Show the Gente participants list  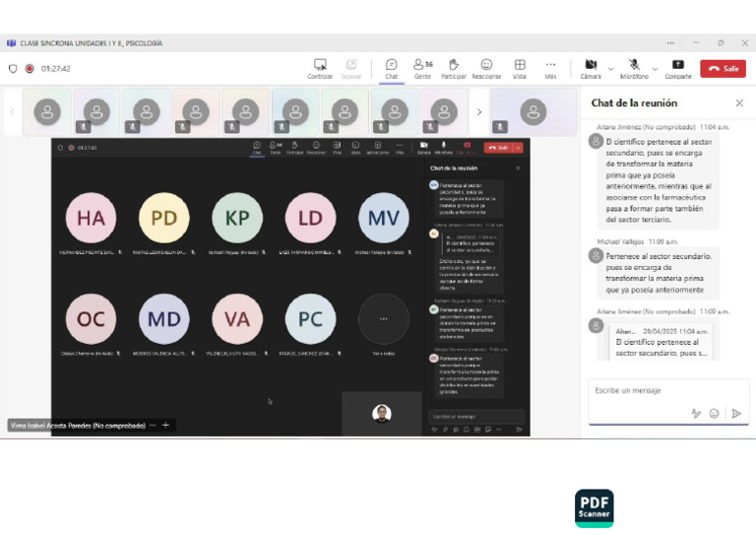tap(423, 69)
